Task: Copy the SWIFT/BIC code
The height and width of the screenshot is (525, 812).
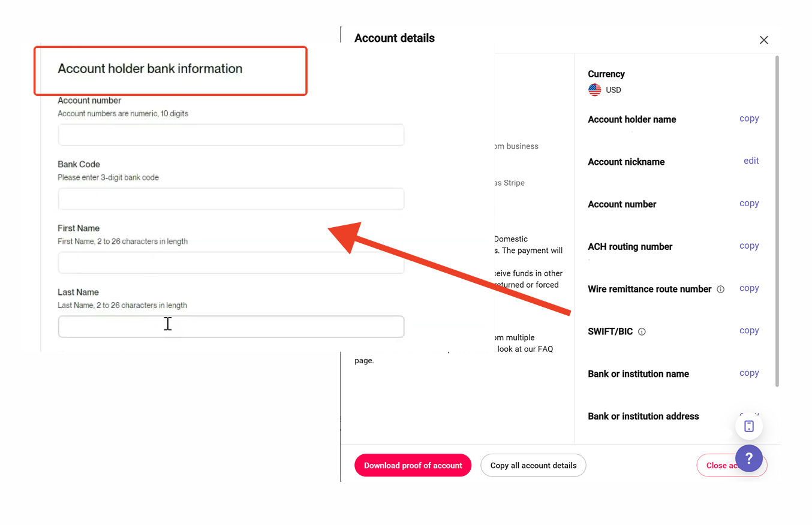Action: [749, 330]
